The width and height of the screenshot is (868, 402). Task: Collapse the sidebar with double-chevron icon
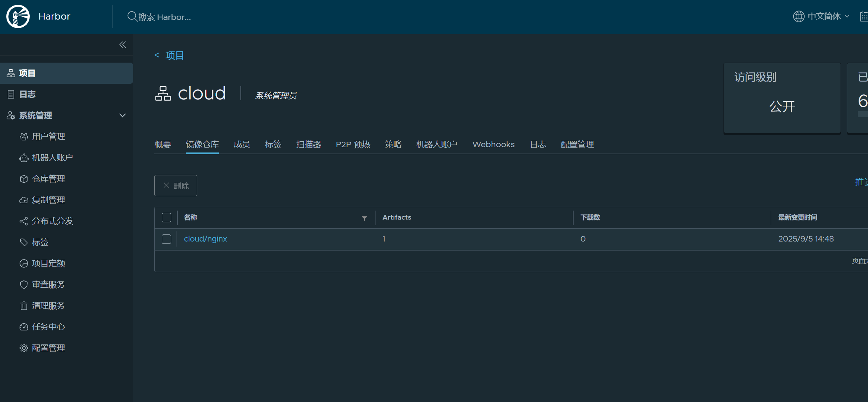123,45
